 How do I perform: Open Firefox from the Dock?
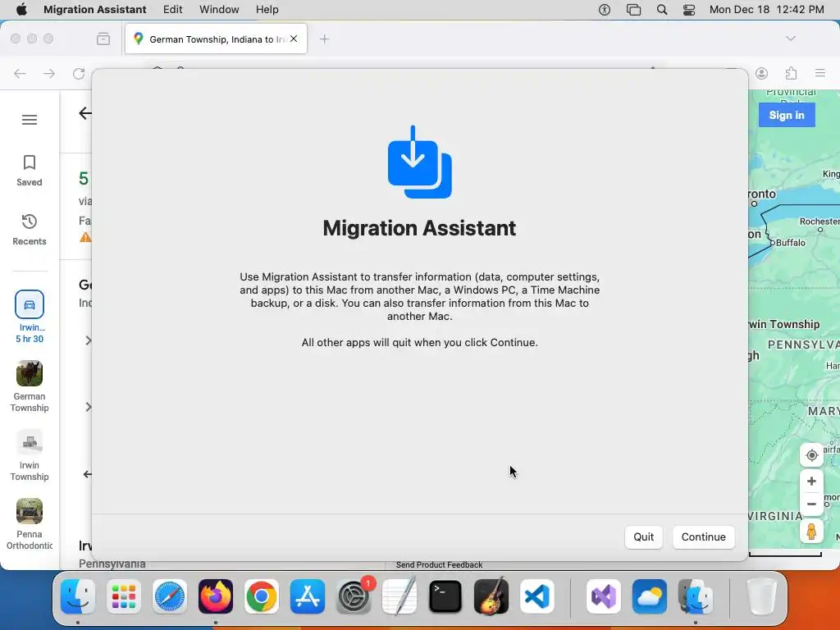[216, 596]
